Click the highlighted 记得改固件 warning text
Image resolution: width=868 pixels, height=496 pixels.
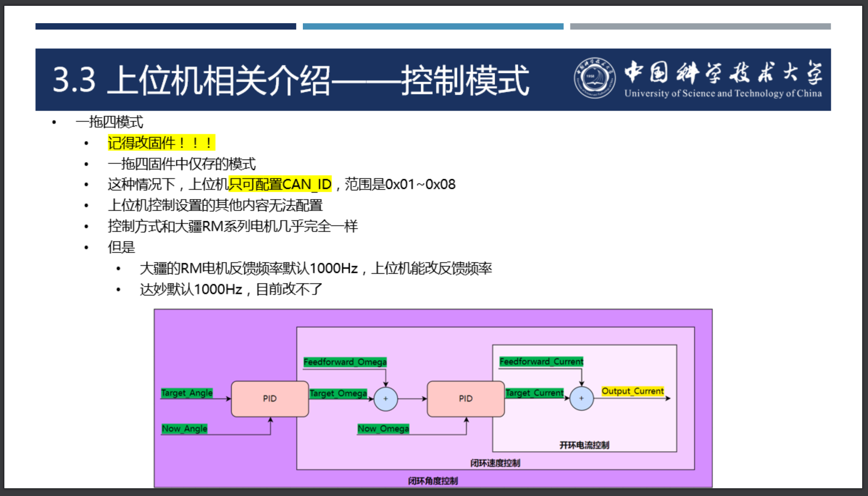click(x=161, y=143)
